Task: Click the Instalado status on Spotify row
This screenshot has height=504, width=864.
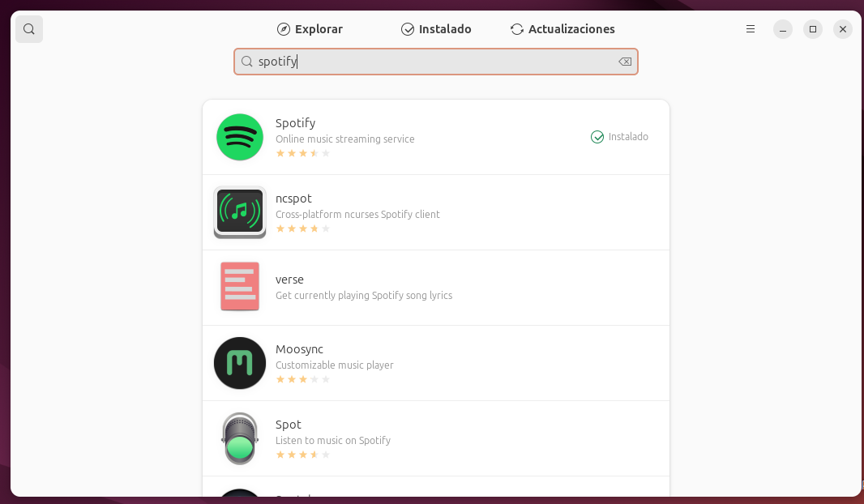Action: [x=619, y=137]
